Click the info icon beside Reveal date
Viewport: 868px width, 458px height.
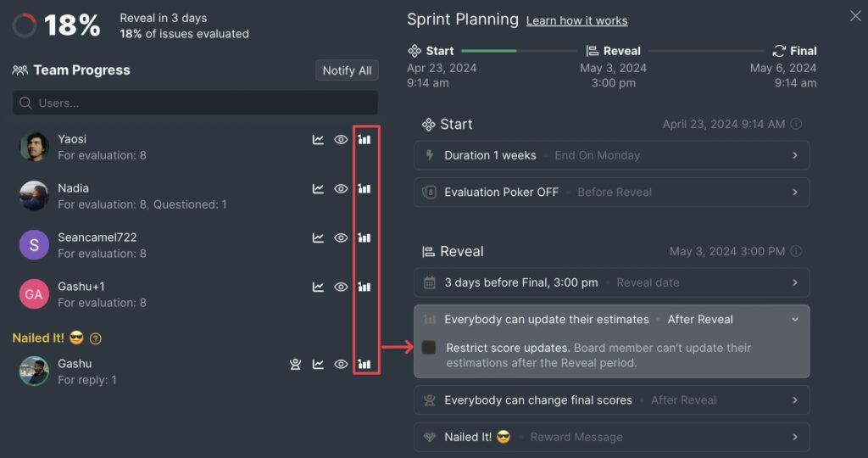click(x=796, y=252)
